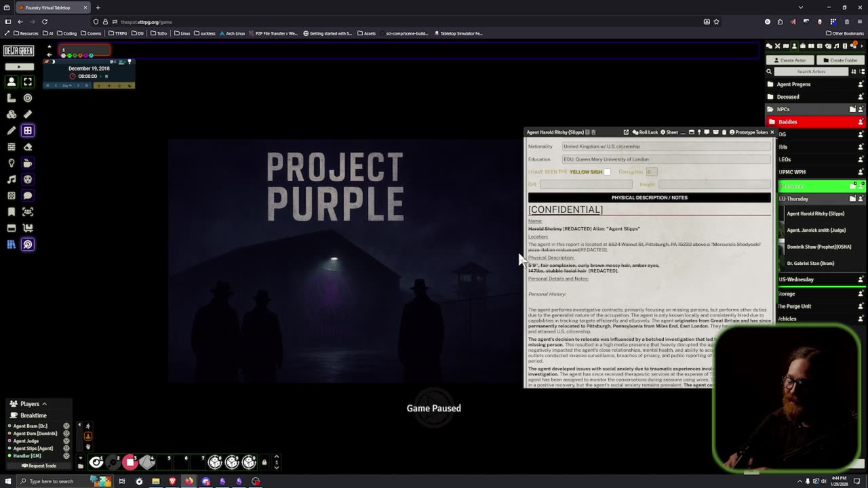The height and width of the screenshot is (488, 868).
Task: Open the Combat Tracker sidebar tab
Action: pos(777,46)
